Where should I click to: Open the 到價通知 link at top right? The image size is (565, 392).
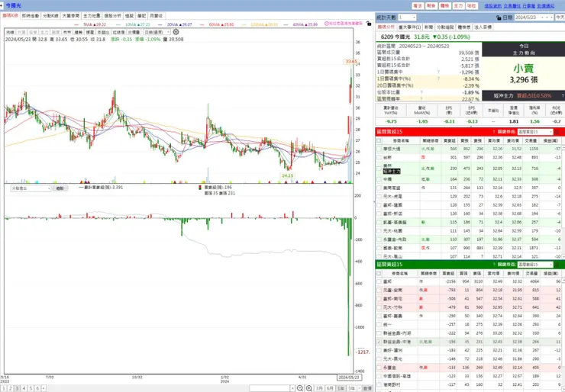coord(546,6)
